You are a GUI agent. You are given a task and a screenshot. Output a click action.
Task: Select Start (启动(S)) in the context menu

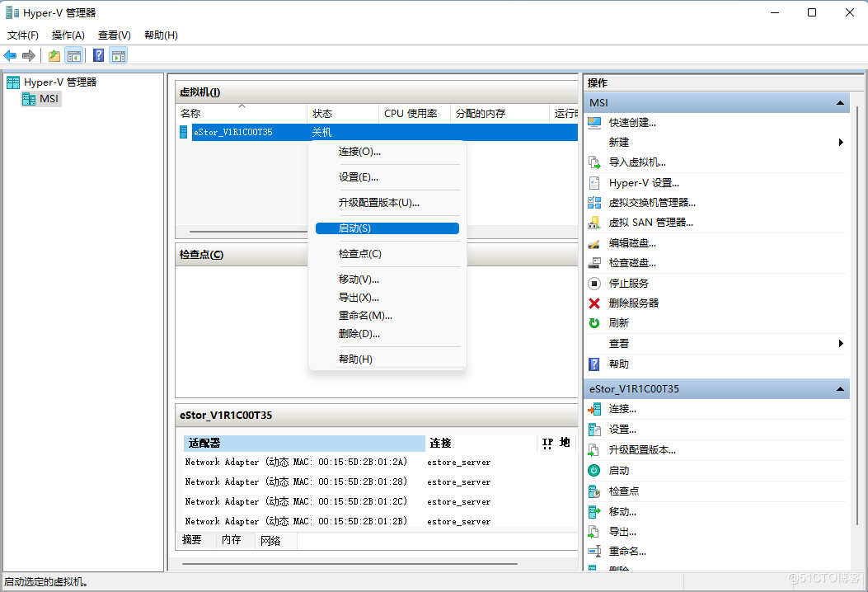(x=354, y=228)
